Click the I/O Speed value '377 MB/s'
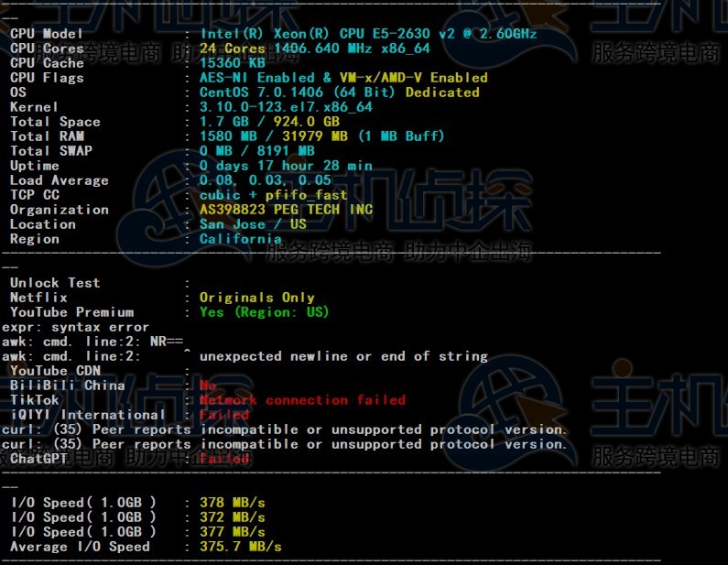 [233, 532]
